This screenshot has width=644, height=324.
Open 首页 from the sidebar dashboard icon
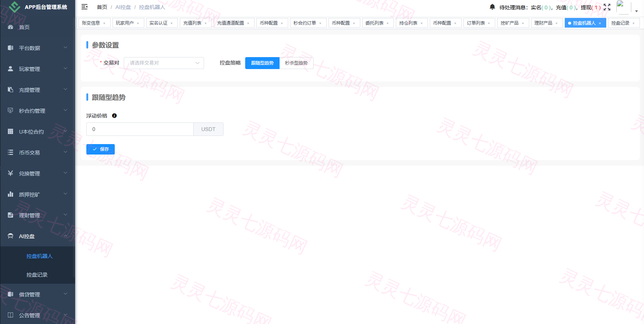[x=10, y=27]
